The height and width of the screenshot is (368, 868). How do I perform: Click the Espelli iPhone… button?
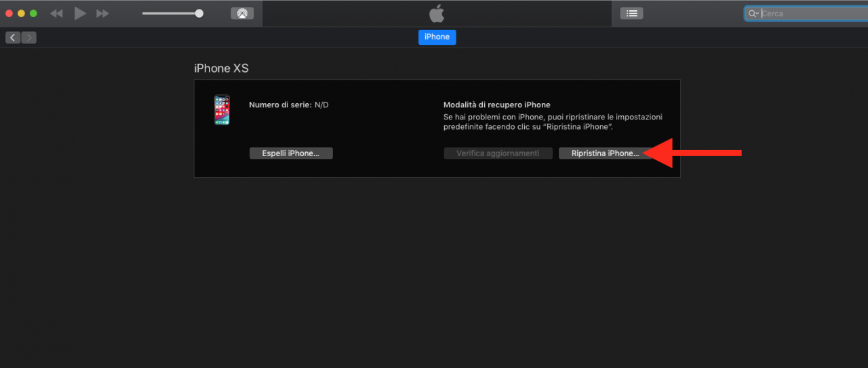(x=291, y=153)
